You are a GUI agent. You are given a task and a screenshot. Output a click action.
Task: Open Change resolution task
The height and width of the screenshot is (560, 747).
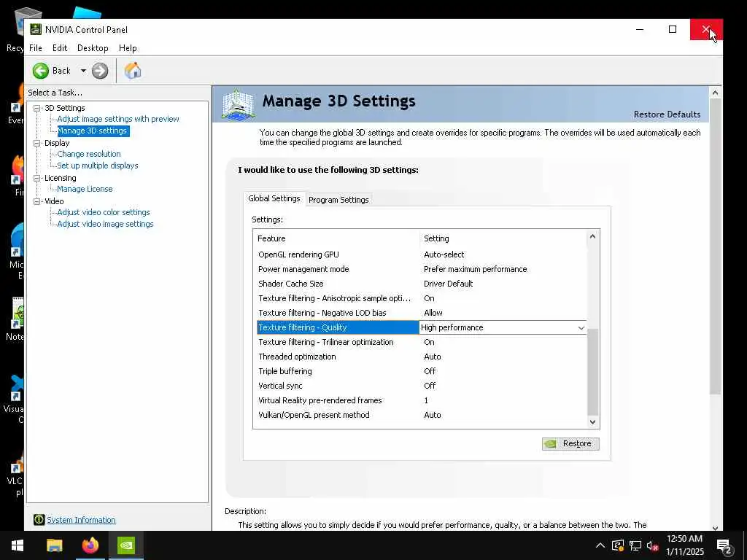tap(89, 155)
